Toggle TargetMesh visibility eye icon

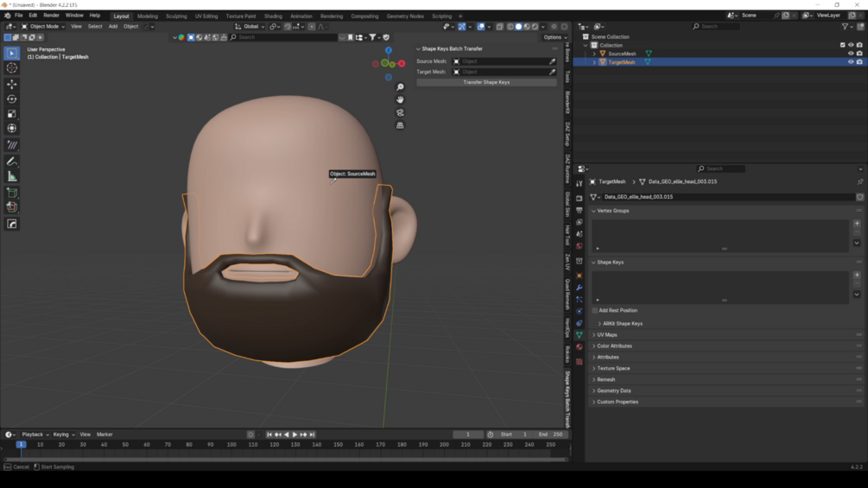tap(851, 62)
